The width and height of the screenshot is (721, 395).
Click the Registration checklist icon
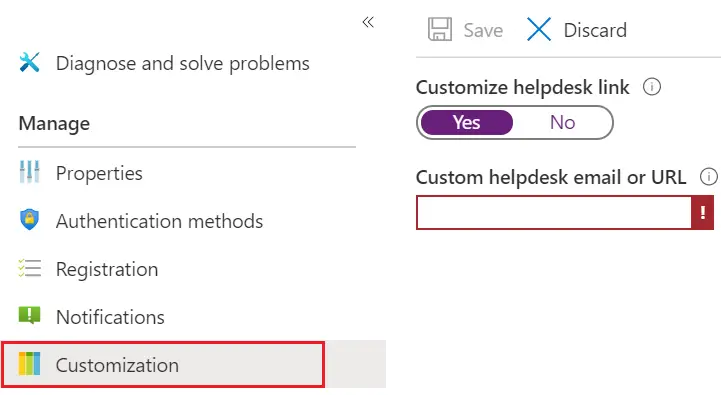tap(29, 268)
